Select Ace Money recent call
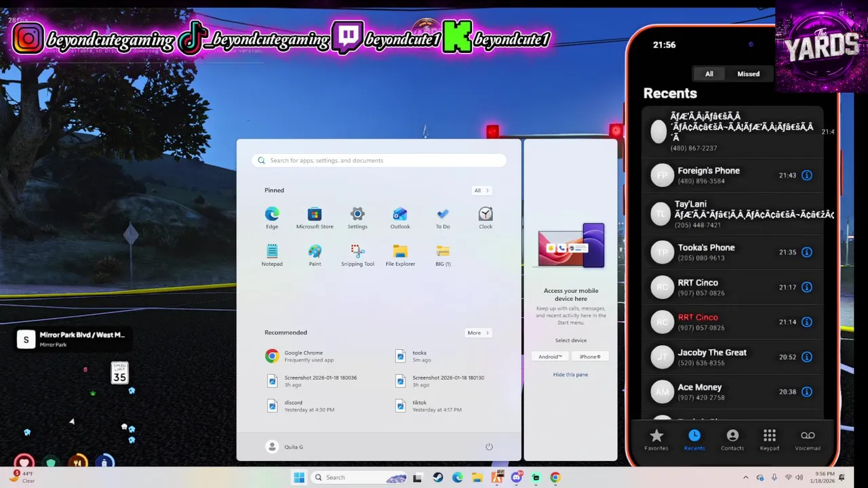 (x=732, y=392)
